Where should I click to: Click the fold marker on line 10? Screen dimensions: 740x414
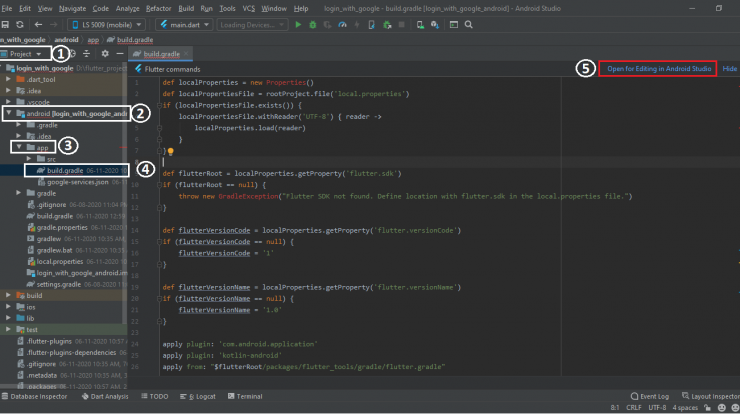[160, 185]
